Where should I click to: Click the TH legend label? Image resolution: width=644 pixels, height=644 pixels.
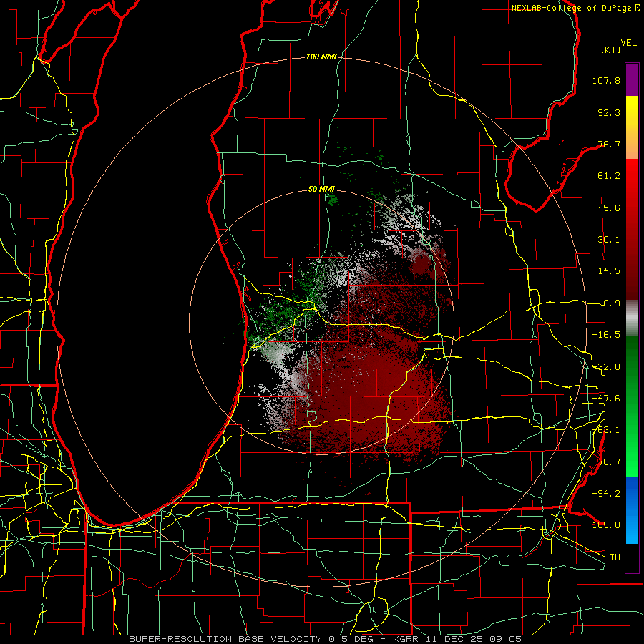tap(615, 557)
